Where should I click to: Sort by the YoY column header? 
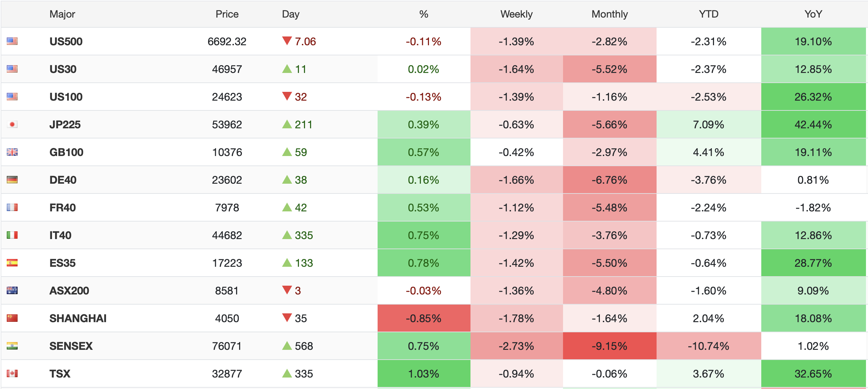(813, 14)
